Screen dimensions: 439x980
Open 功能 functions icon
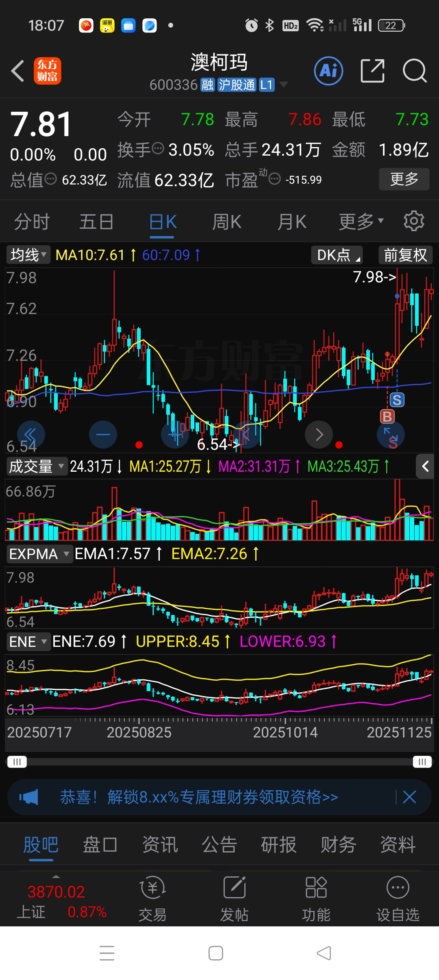(316, 899)
